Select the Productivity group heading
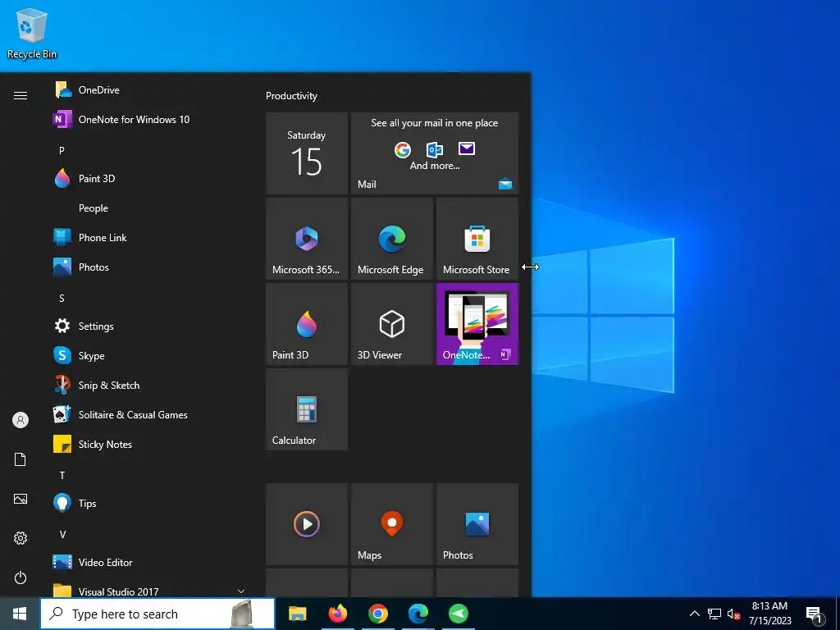Screen dimensions: 840x630 tap(291, 96)
